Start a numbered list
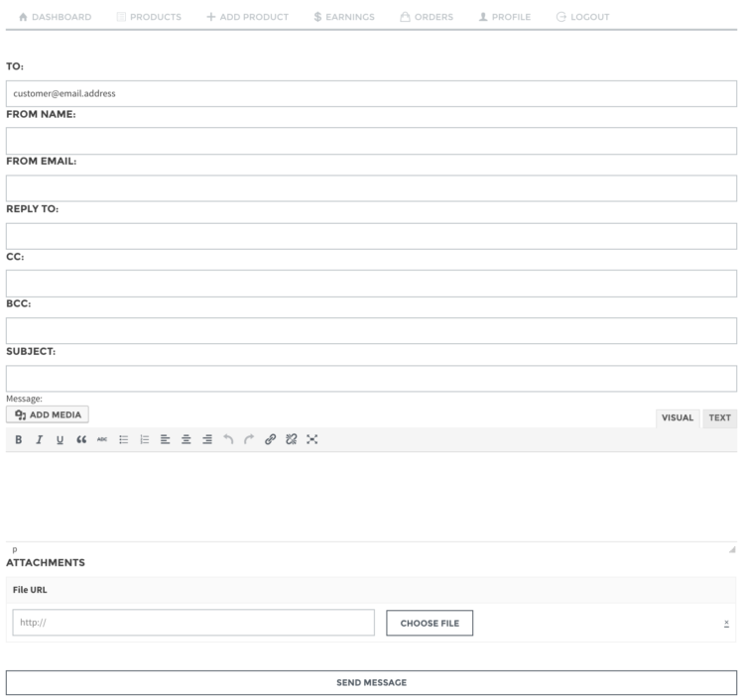The width and height of the screenshot is (744, 700). tap(144, 439)
